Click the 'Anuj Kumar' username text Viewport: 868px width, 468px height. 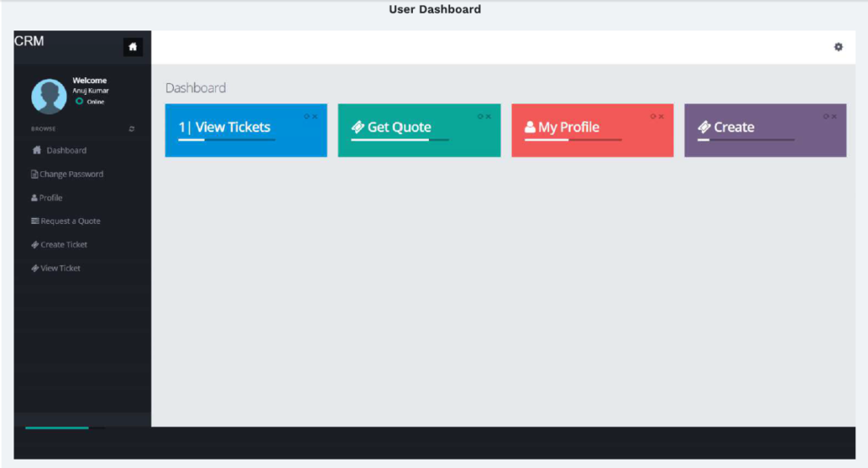coord(91,90)
